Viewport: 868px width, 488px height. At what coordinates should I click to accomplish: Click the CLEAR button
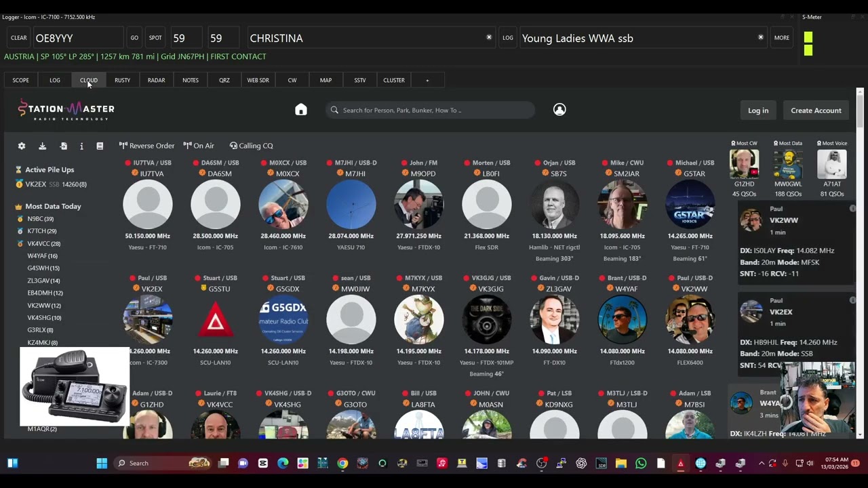(19, 38)
